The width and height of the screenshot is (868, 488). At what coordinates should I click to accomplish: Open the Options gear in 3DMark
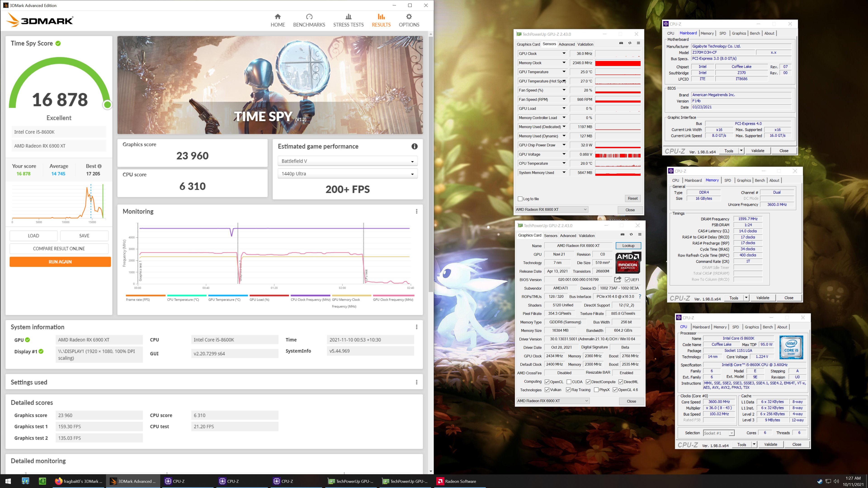(x=409, y=21)
